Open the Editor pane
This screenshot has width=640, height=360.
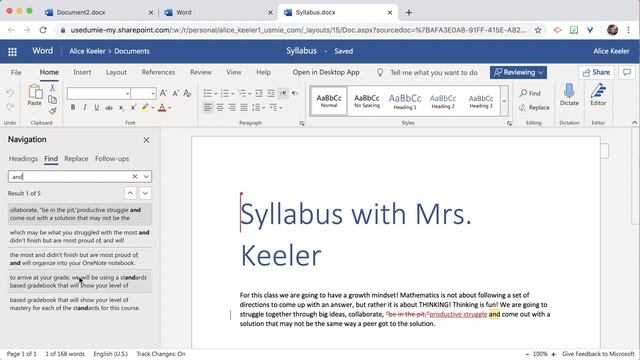point(598,95)
